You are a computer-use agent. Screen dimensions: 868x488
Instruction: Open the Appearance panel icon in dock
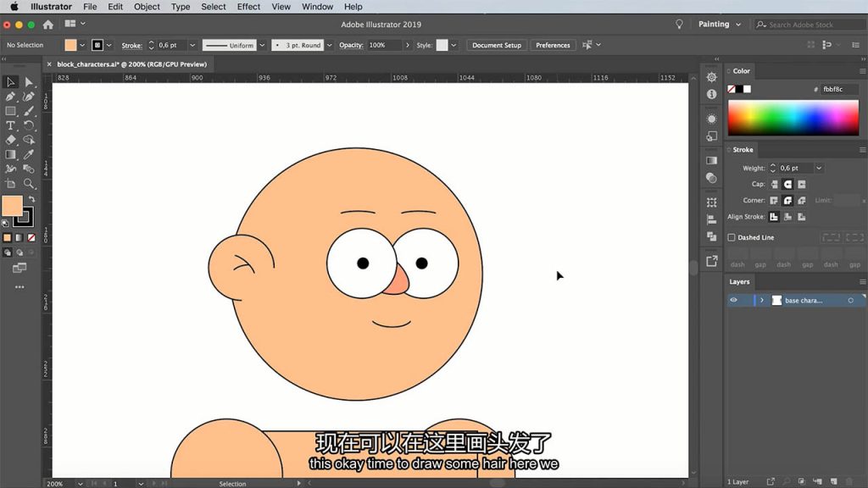pyautogui.click(x=712, y=119)
